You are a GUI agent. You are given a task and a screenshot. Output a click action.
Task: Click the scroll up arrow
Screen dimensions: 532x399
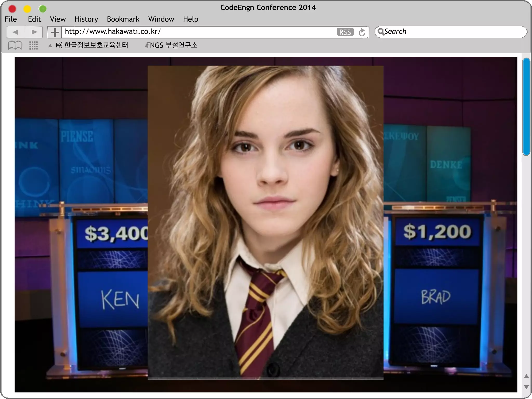click(x=526, y=376)
